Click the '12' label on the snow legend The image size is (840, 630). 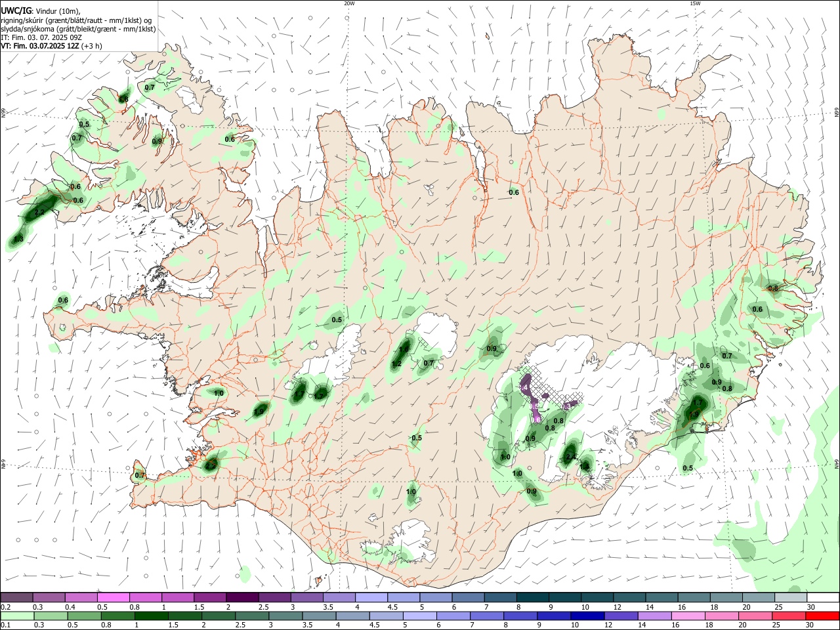(x=617, y=607)
